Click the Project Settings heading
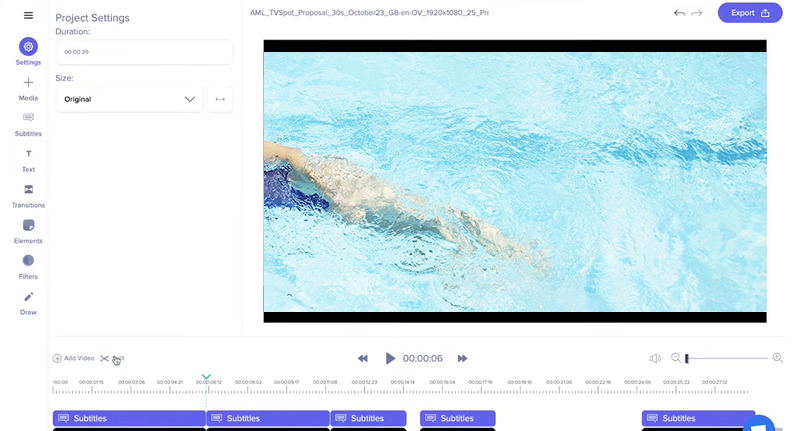The image size is (800, 431). pos(92,18)
